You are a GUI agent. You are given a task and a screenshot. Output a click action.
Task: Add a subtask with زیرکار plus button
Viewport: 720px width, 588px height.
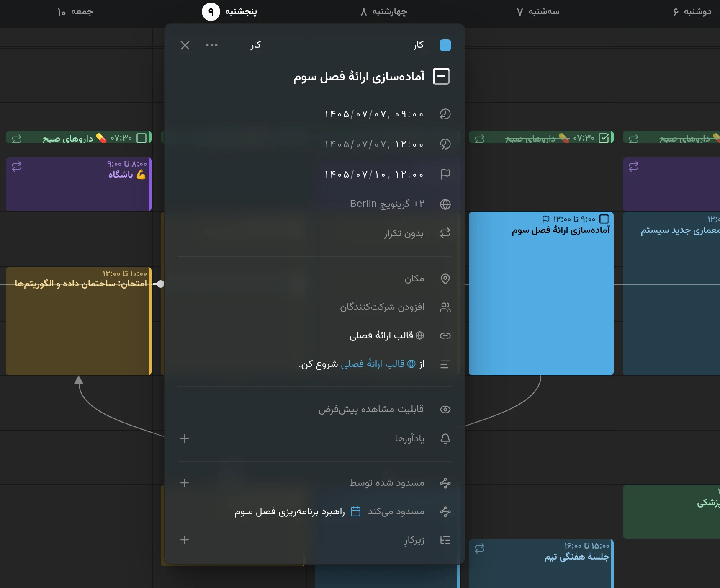pyautogui.click(x=185, y=540)
